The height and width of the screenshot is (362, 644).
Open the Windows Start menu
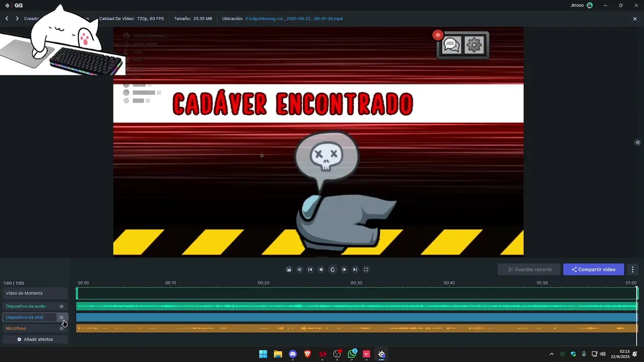[263, 354]
